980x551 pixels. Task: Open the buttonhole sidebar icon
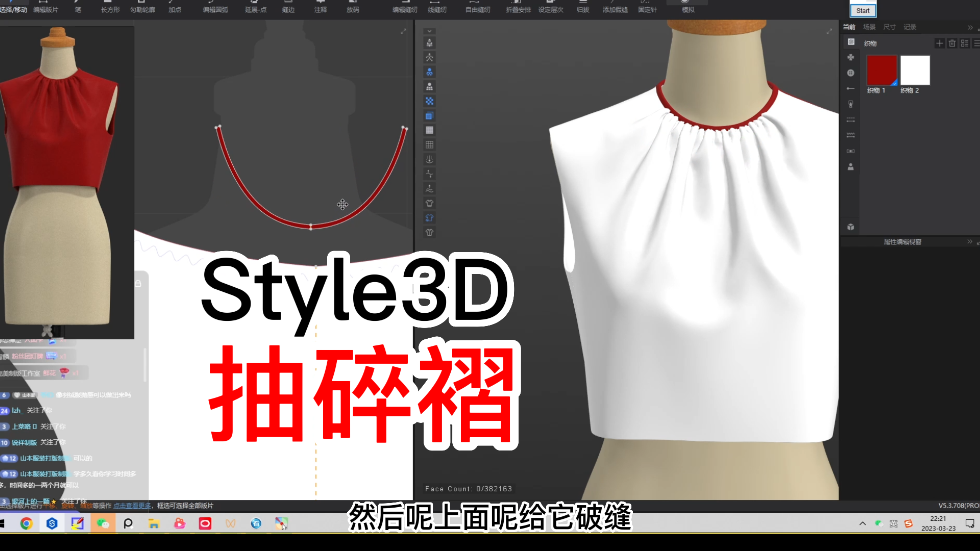coord(851,89)
